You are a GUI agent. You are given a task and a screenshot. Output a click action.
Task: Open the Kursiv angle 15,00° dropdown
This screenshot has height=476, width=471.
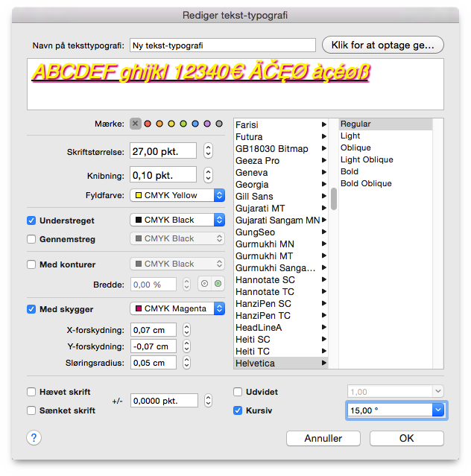pyautogui.click(x=438, y=410)
